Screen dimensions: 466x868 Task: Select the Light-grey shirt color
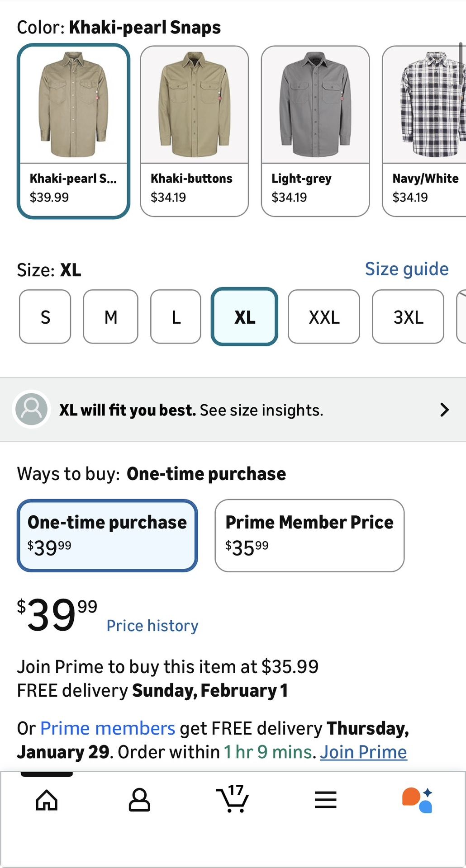pyautogui.click(x=315, y=131)
